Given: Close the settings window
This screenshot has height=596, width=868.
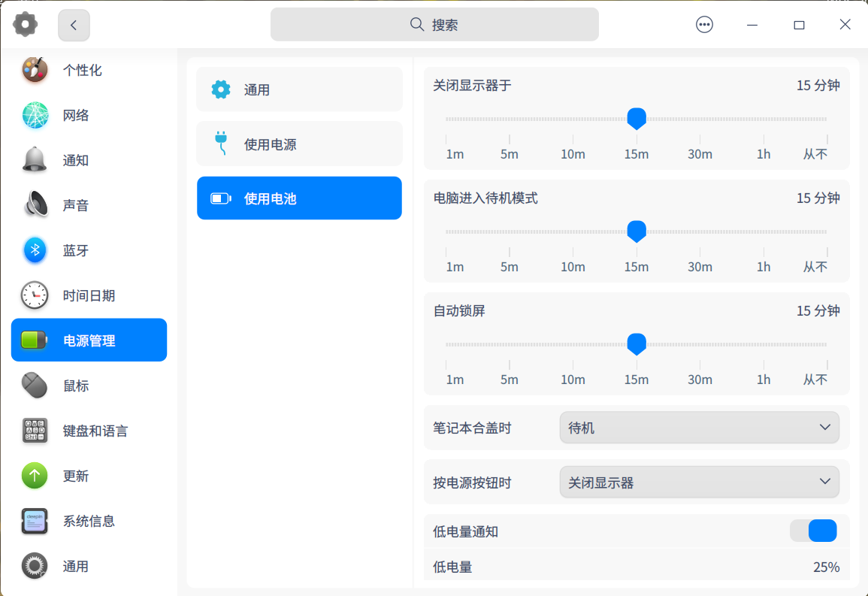Looking at the screenshot, I should (845, 24).
